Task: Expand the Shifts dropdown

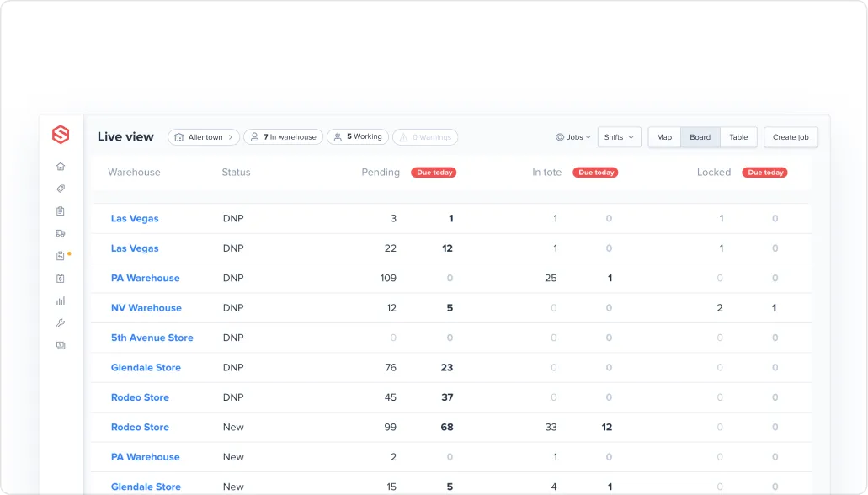Action: pyautogui.click(x=619, y=137)
